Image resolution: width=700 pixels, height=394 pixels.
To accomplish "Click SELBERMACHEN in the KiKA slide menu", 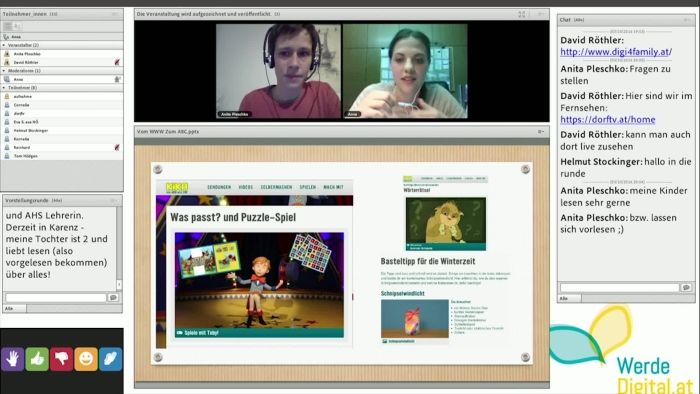I will click(x=276, y=187).
